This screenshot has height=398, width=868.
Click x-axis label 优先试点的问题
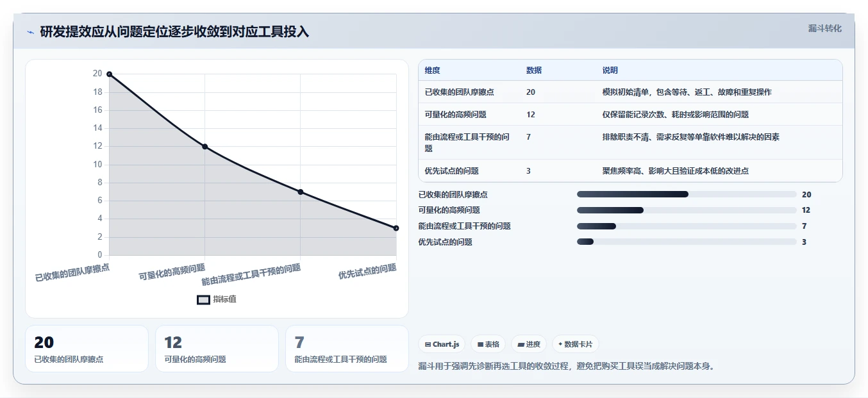[367, 272]
